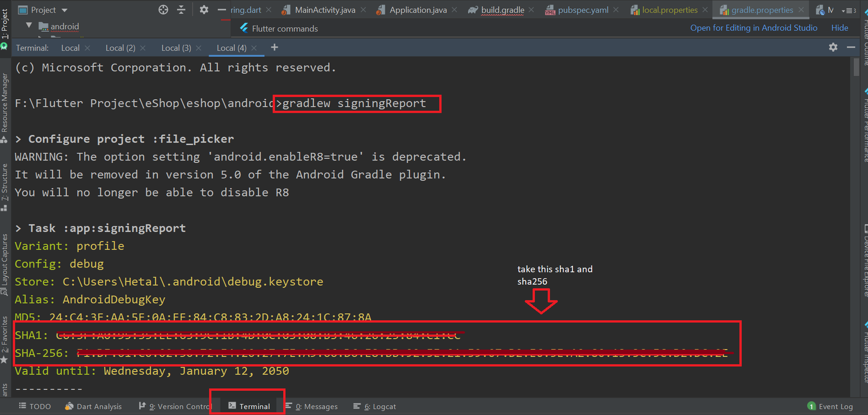
Task: Click the terminal vertical scrollbar
Action: [856, 68]
